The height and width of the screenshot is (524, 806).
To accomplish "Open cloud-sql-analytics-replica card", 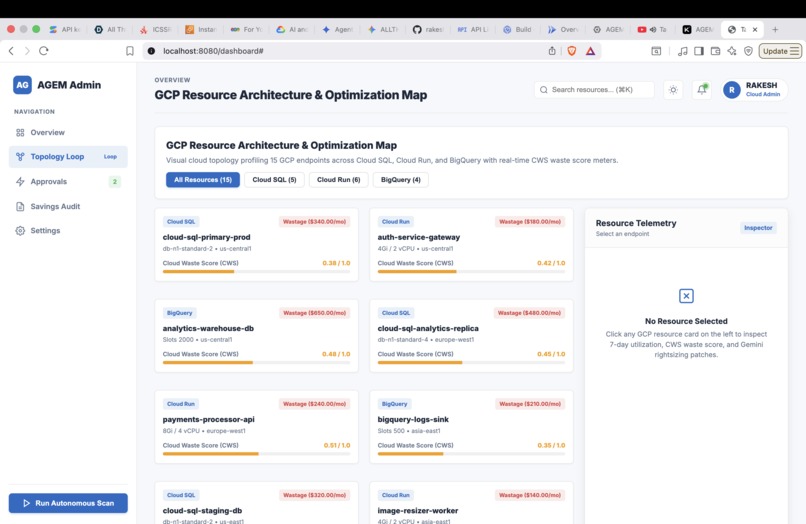I will point(471,336).
